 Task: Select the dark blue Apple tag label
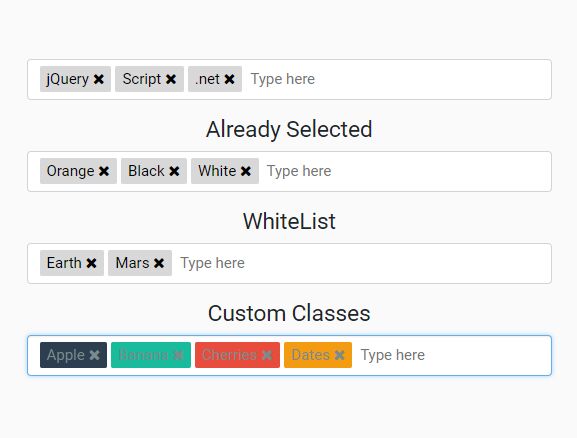point(66,355)
